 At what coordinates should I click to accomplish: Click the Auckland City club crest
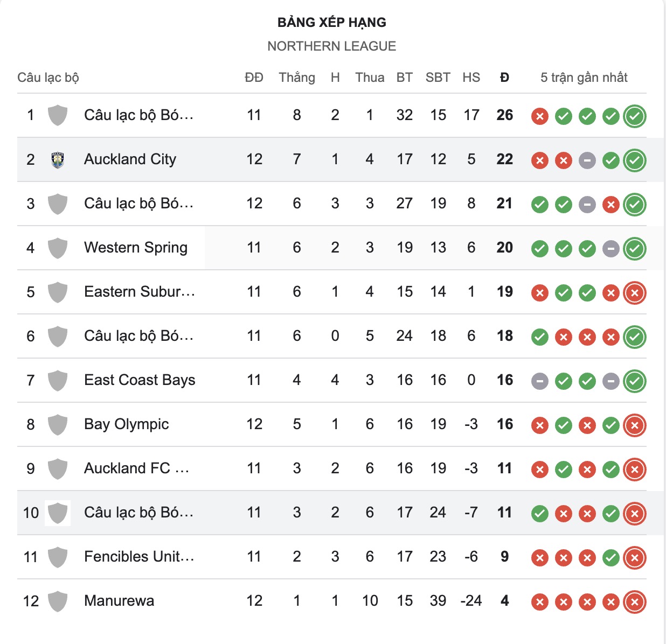[58, 160]
